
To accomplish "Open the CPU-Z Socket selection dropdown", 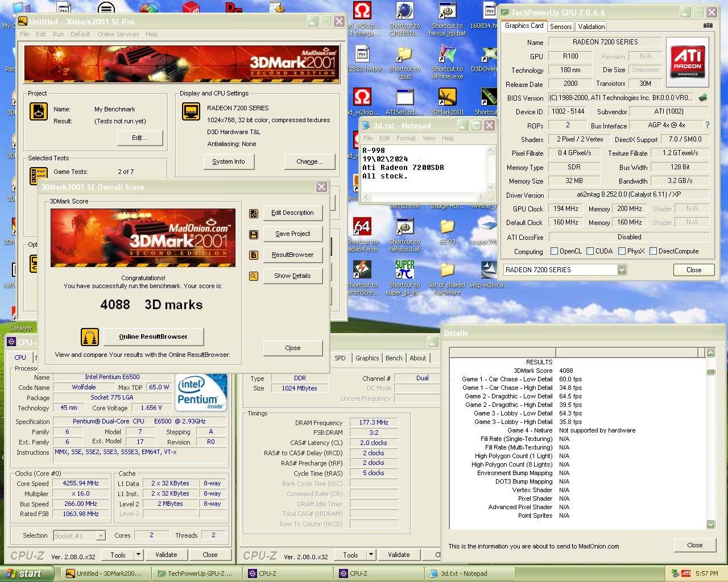I will tap(101, 535).
